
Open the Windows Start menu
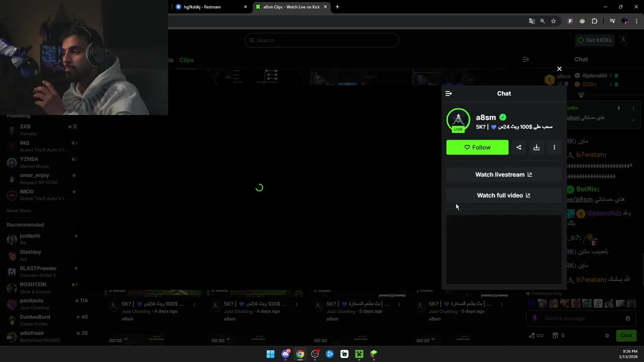pos(270,354)
